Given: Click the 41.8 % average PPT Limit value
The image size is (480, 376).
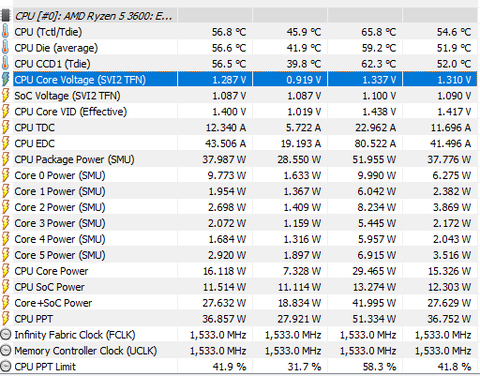Looking at the screenshot, I should coord(454,367).
